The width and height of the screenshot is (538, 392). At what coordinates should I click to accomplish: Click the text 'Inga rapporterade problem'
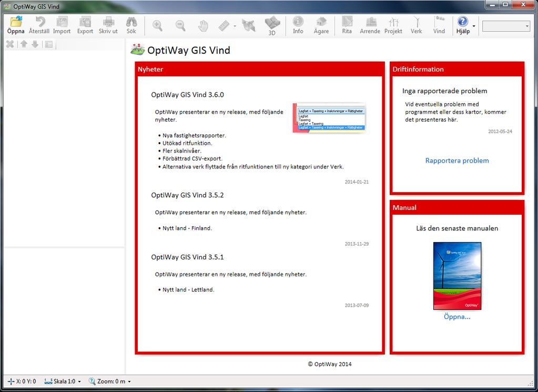(445, 91)
